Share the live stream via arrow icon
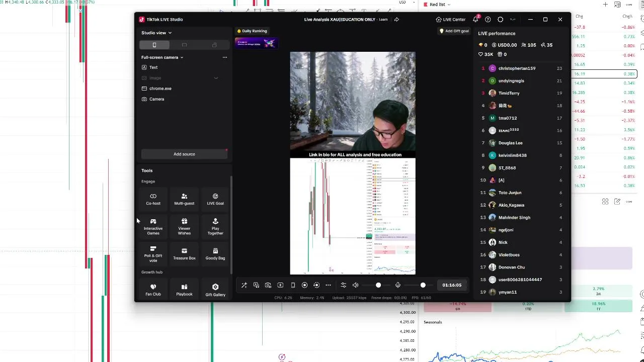 pyautogui.click(x=396, y=20)
